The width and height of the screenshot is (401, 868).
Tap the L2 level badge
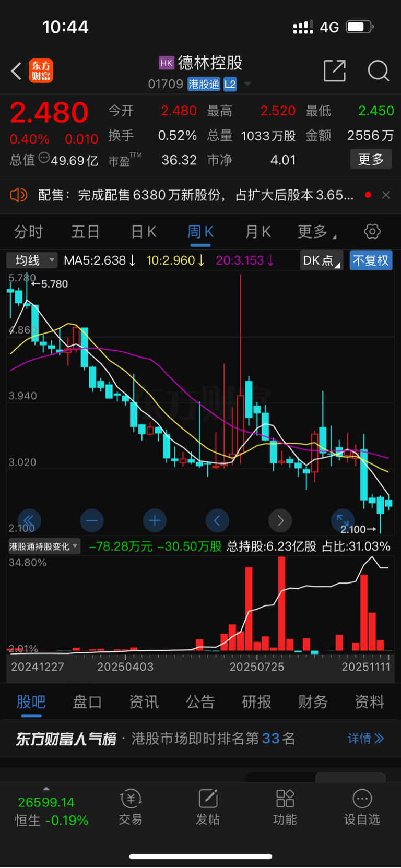click(x=230, y=85)
